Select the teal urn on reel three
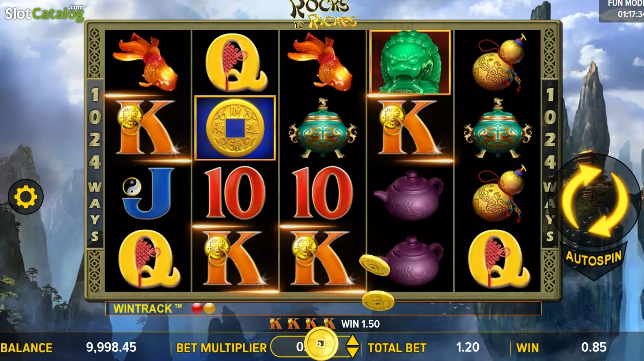644x361 pixels. pyautogui.click(x=323, y=128)
